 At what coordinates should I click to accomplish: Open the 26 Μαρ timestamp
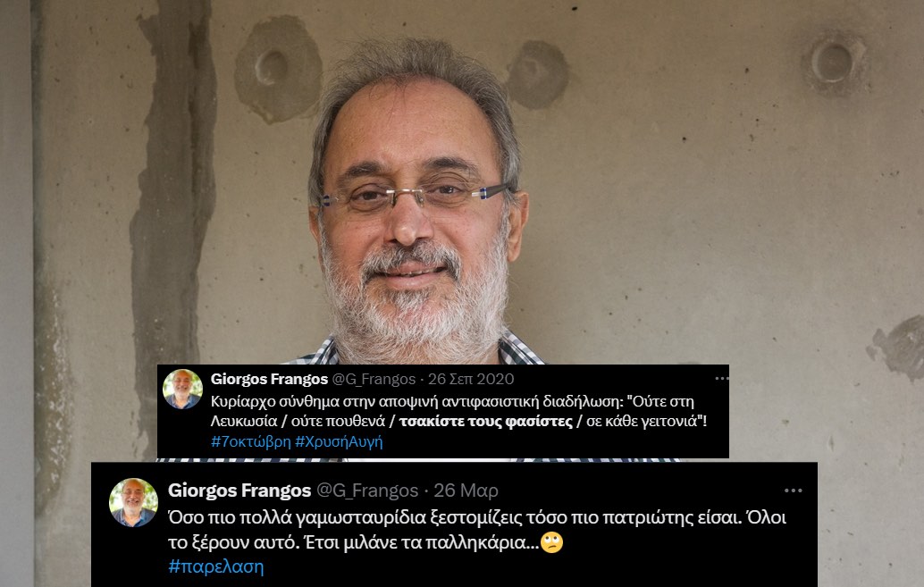[466, 491]
